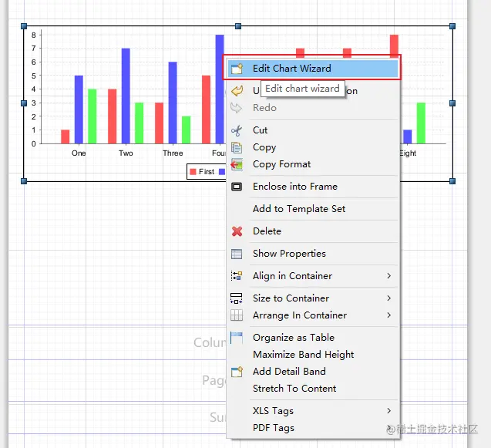
Task: Expand Align in Container submenu arrow
Action: [x=389, y=276]
